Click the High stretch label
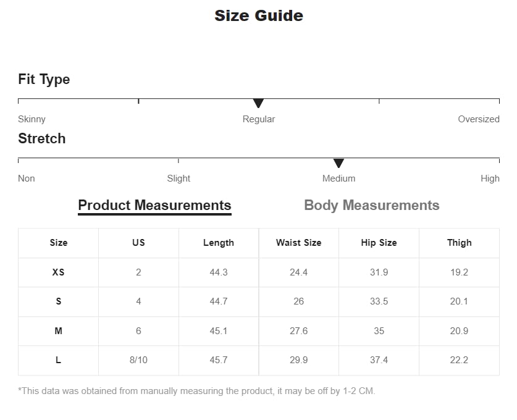 [490, 178]
